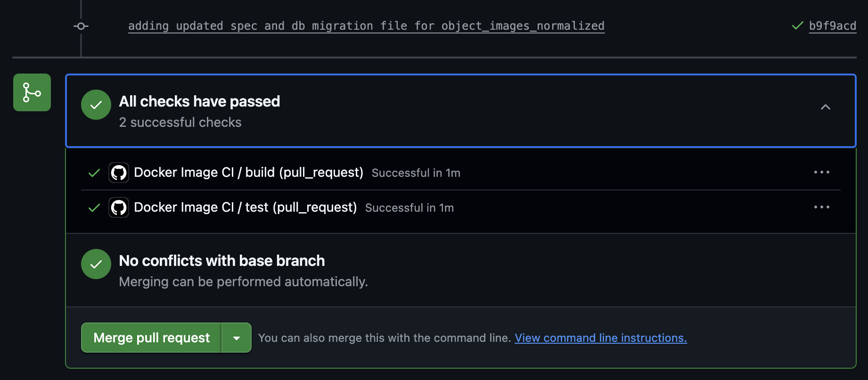This screenshot has height=380, width=868.
Task: Open Docker Image CI / build check
Action: (249, 173)
